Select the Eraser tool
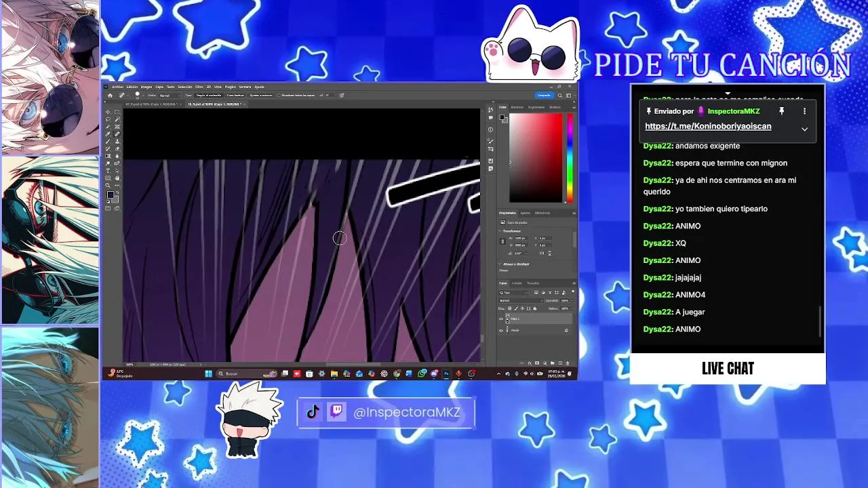The image size is (868, 488). coord(117,148)
